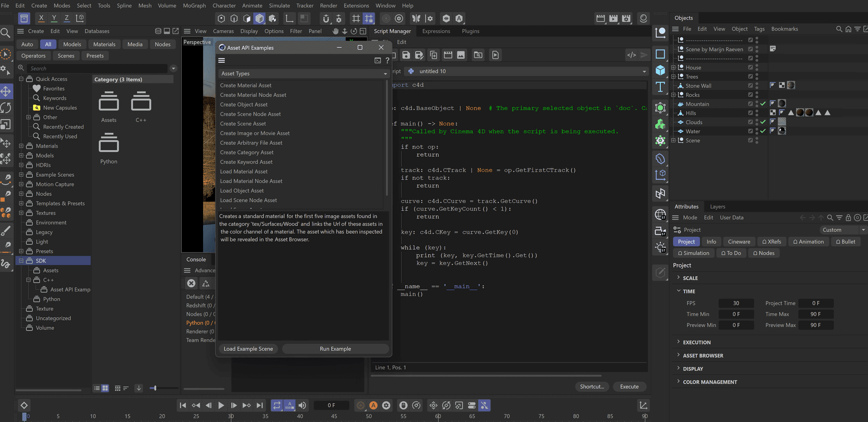The image size is (868, 422).
Task: Switch to the Layers tab
Action: [x=718, y=207]
